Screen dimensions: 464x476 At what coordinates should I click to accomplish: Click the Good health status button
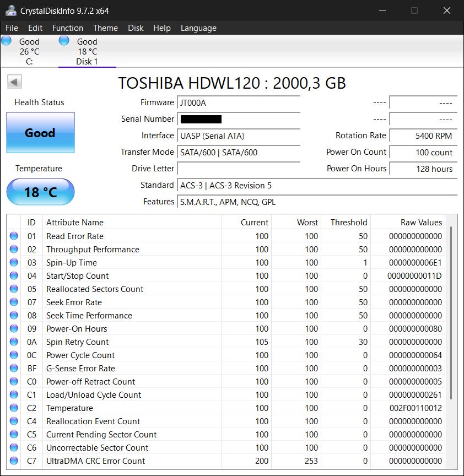[x=40, y=133]
